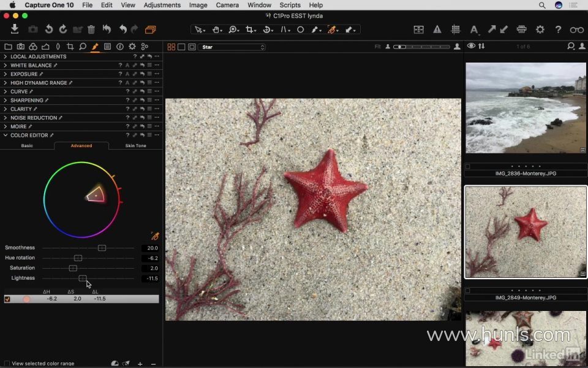The width and height of the screenshot is (588, 368).
Task: Click the Preferences gear icon in toolbar
Action: tap(540, 29)
